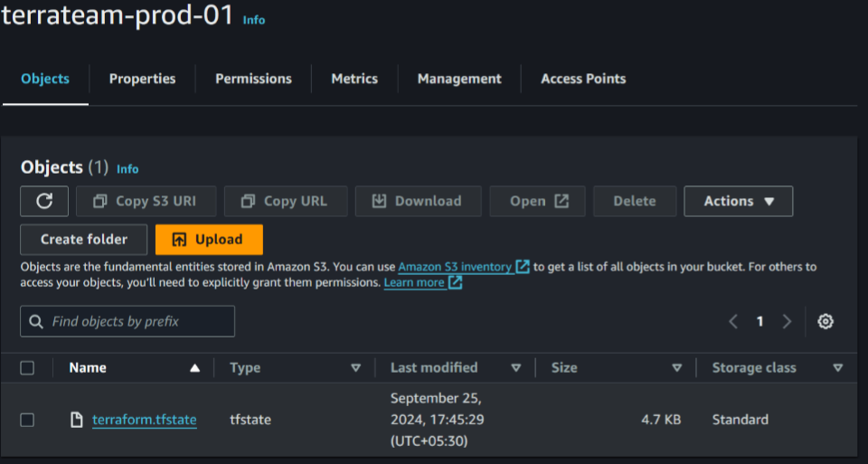Sort by Name ascending arrow
Screen dimensions: 868x464
click(195, 368)
